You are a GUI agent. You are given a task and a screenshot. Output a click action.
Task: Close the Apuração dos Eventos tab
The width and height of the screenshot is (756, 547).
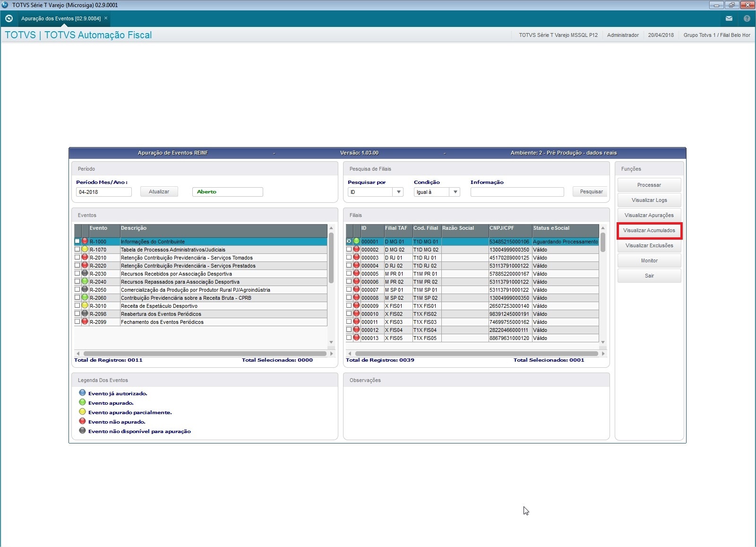tap(106, 18)
